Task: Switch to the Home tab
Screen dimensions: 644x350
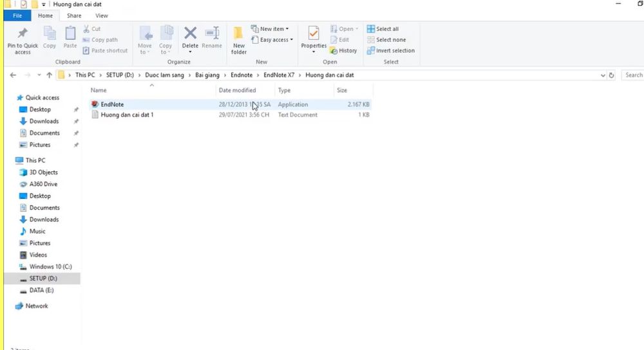Action: pos(45,15)
